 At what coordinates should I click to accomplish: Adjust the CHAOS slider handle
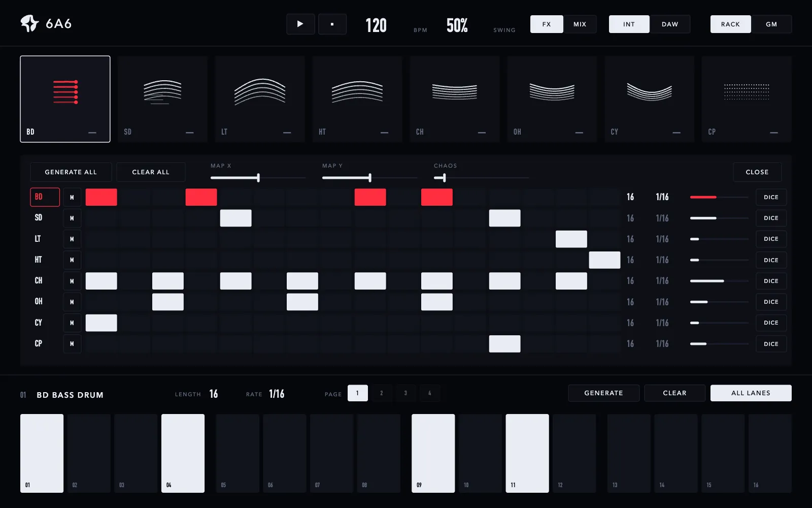(444, 177)
